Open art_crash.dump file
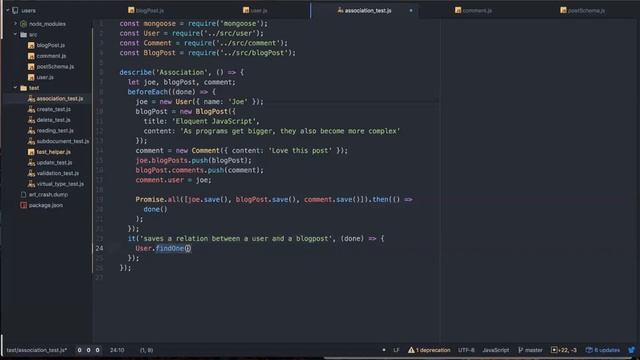 tap(48, 195)
